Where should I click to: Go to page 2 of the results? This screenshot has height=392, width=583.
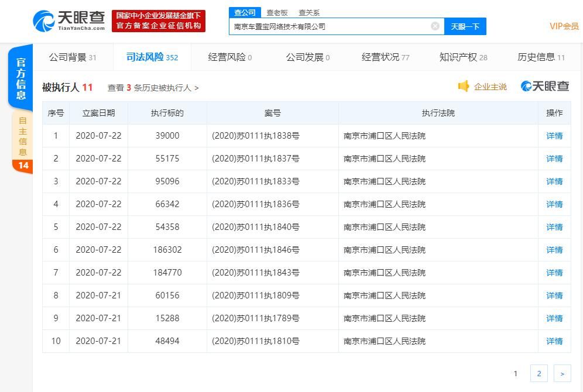click(539, 373)
